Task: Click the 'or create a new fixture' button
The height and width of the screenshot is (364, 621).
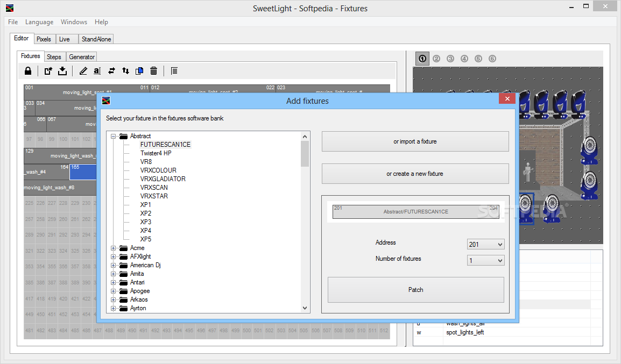Action: click(x=415, y=174)
